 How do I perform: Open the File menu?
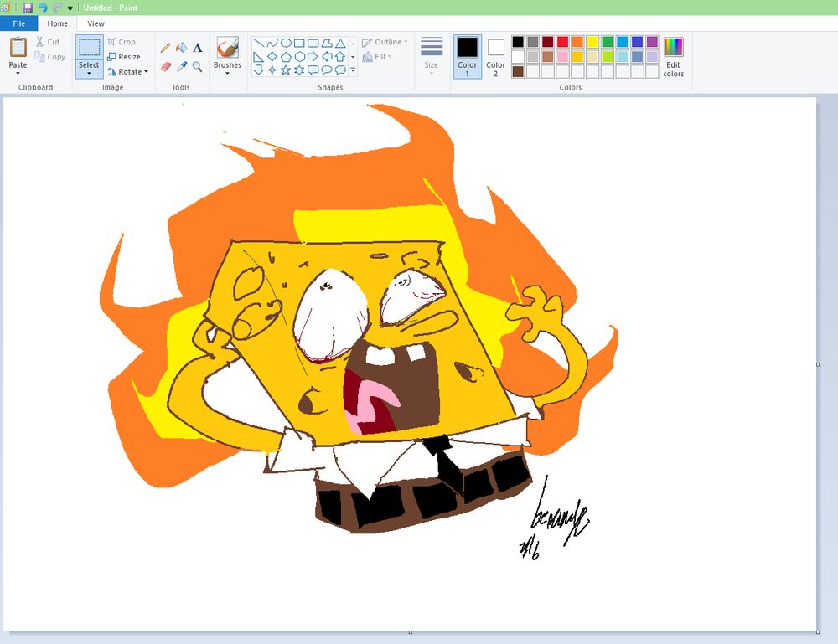(x=18, y=23)
